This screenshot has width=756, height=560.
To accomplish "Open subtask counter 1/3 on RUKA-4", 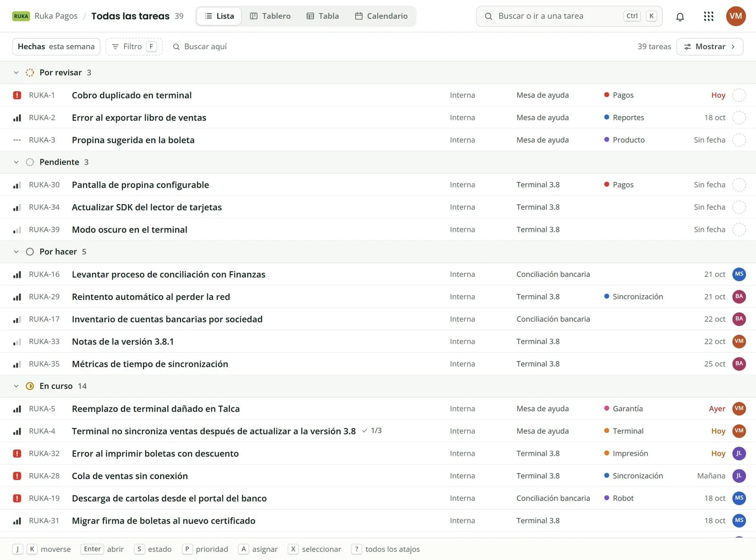I will click(372, 431).
